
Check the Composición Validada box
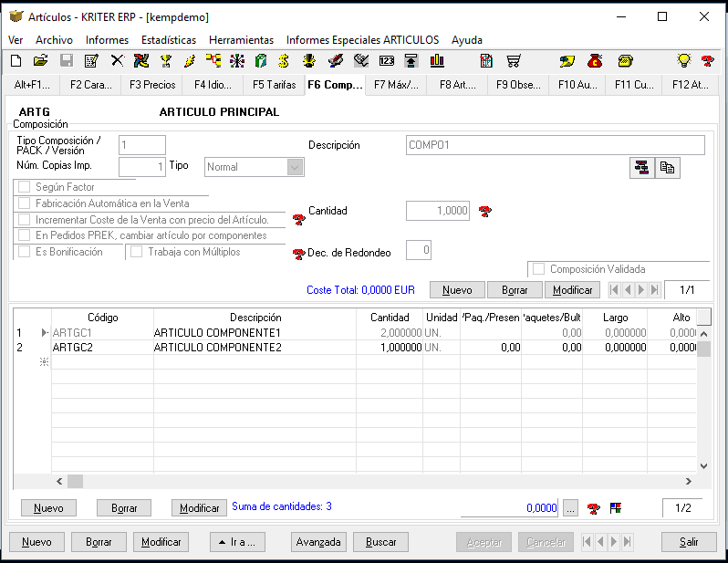click(538, 269)
